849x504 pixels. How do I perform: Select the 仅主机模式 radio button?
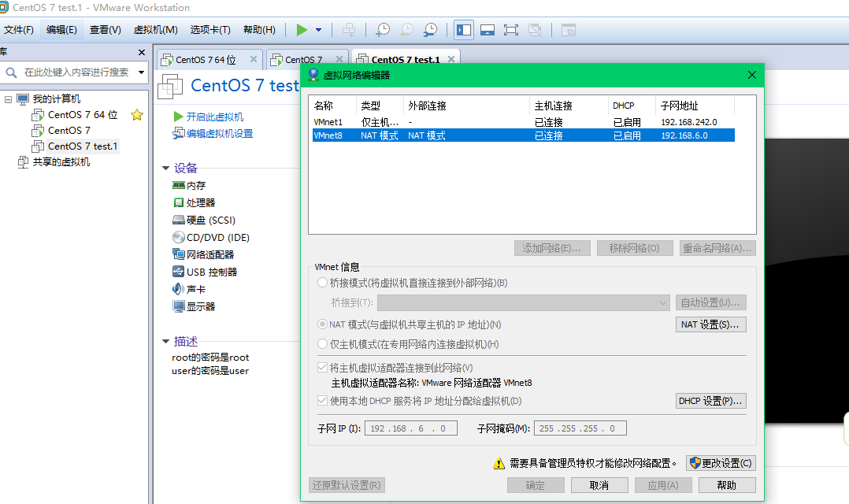point(322,344)
